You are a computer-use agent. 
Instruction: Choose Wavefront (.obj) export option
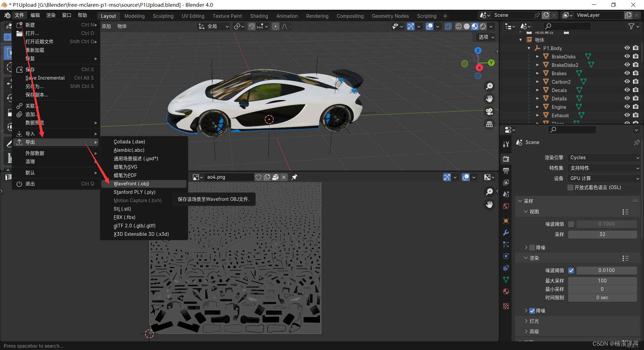[144, 184]
